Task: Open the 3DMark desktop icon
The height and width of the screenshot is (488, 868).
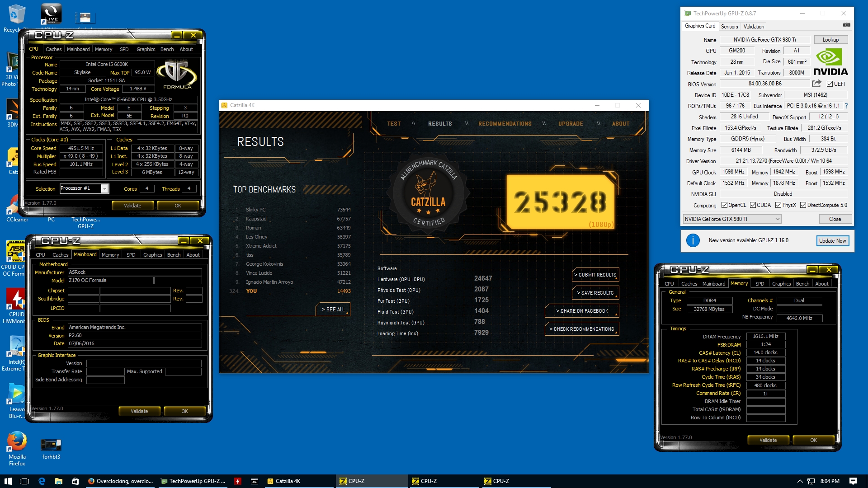Action: (x=13, y=113)
